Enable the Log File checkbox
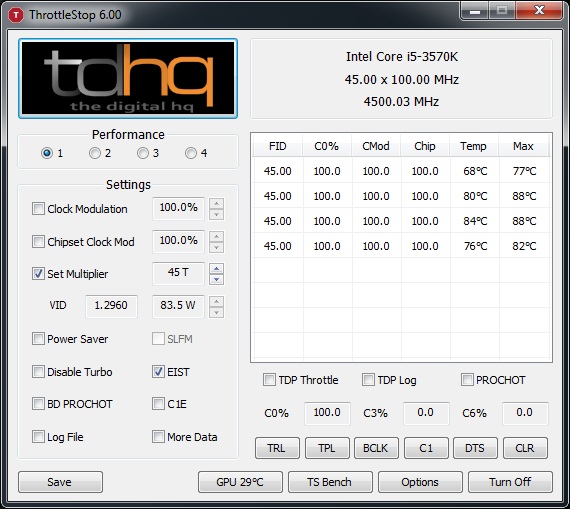This screenshot has height=509, width=570. (38, 436)
